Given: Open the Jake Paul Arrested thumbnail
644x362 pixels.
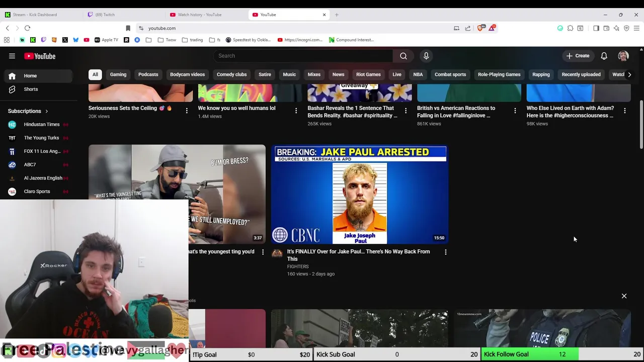Looking at the screenshot, I should point(359,195).
